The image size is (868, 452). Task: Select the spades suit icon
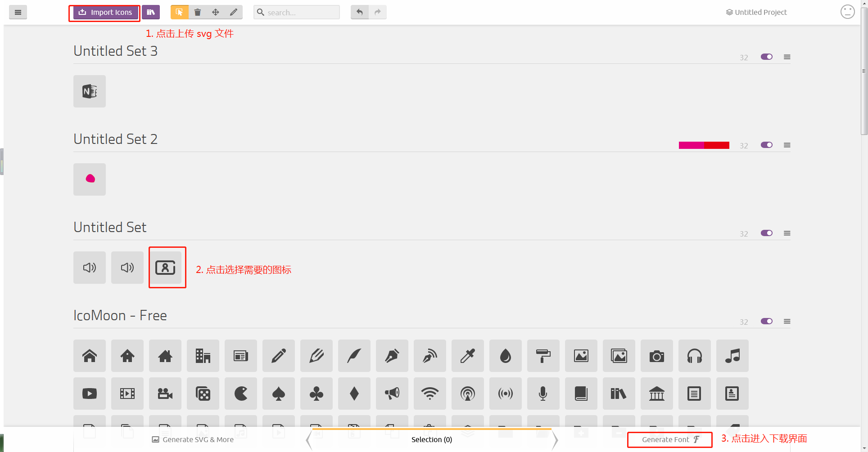pos(279,394)
